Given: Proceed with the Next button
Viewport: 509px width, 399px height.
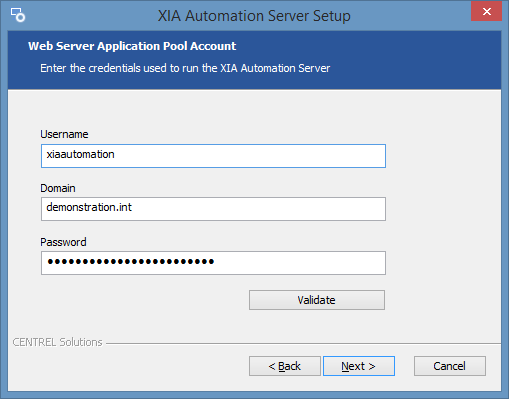Looking at the screenshot, I should (359, 366).
